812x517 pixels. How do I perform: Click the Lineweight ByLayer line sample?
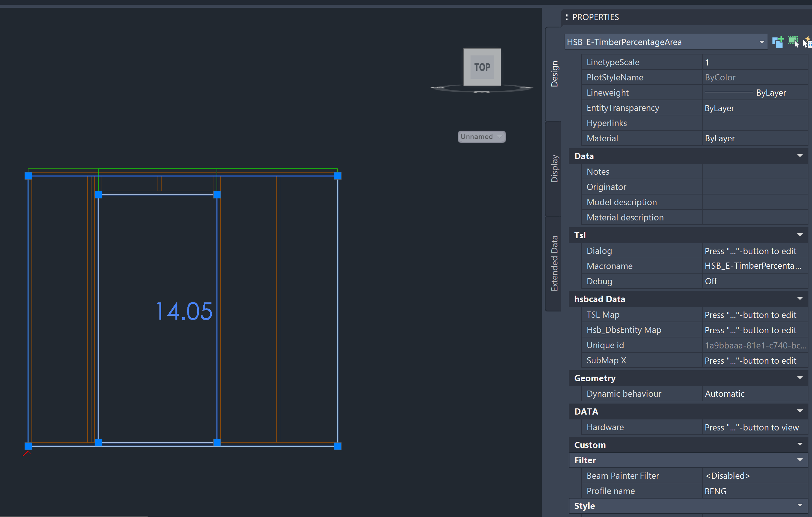click(728, 92)
